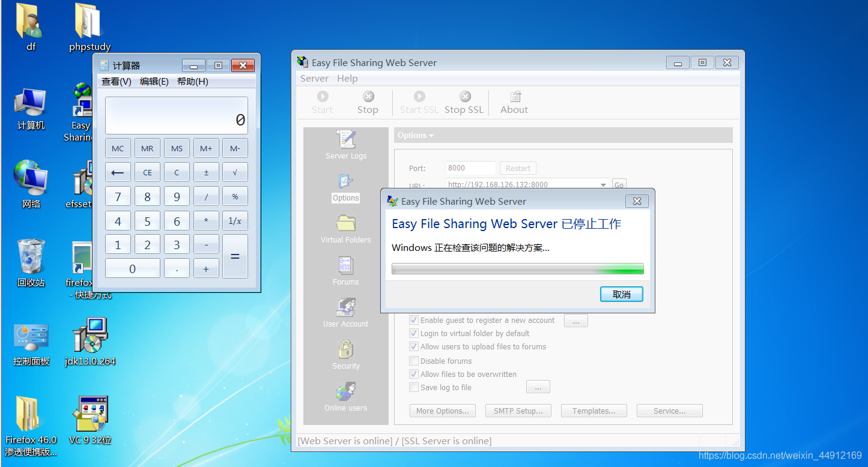Close the crash dialog with its X button
Viewport: 868px width, 467px height.
coord(637,201)
